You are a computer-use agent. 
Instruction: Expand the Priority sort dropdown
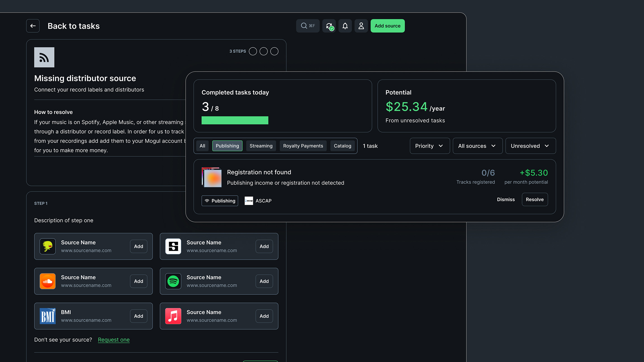pos(430,146)
